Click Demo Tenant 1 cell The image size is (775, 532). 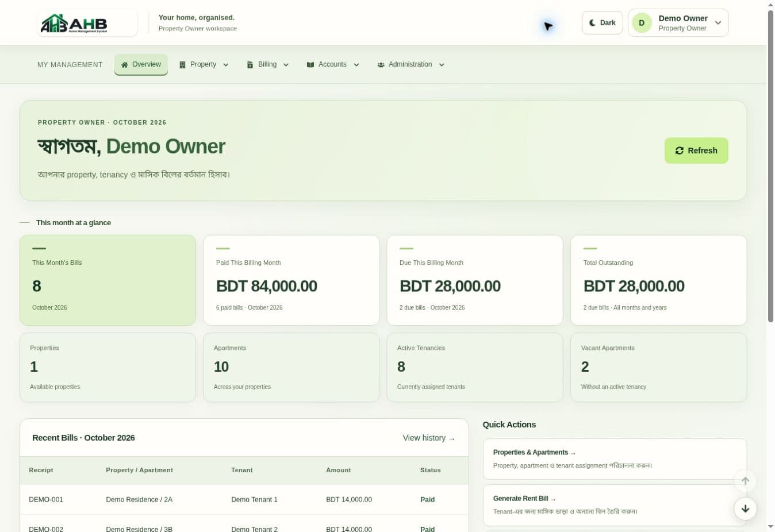coord(254,500)
